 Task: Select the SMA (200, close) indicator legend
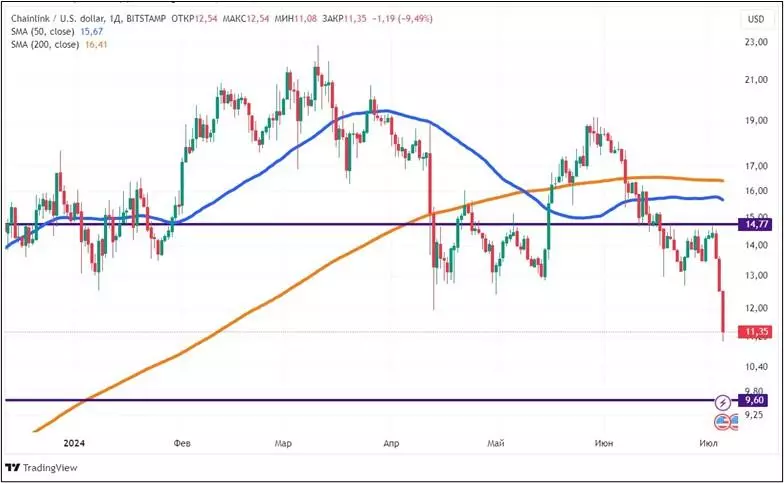45,45
